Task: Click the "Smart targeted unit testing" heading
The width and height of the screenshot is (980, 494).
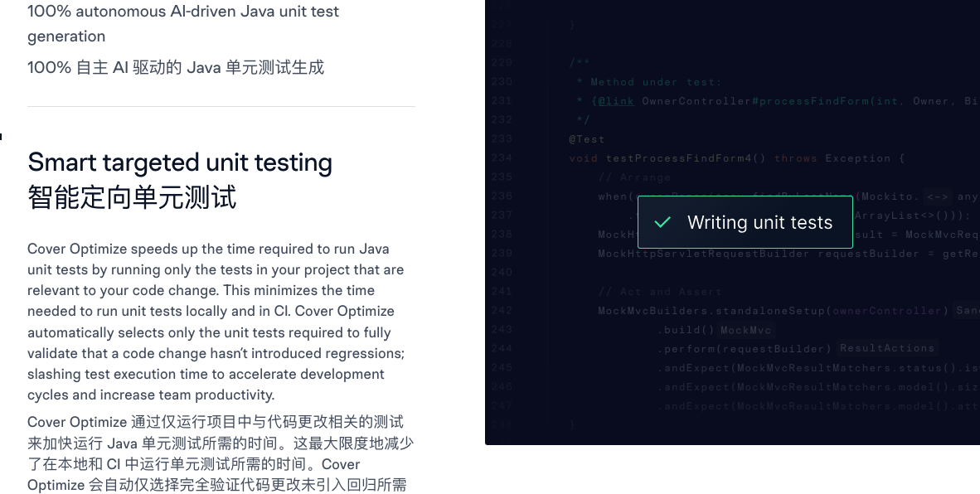Action: point(180,162)
